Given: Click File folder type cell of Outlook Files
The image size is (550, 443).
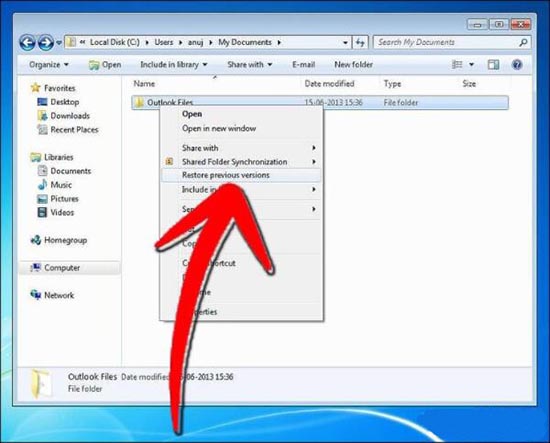Looking at the screenshot, I should [401, 103].
